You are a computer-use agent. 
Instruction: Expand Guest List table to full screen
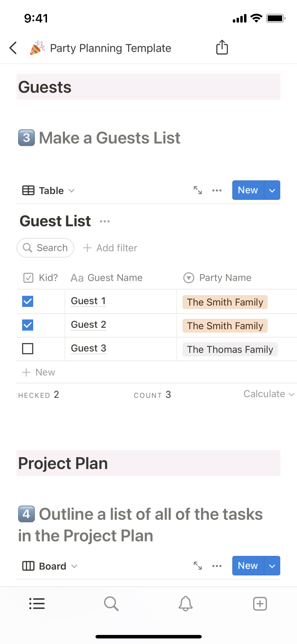(198, 190)
